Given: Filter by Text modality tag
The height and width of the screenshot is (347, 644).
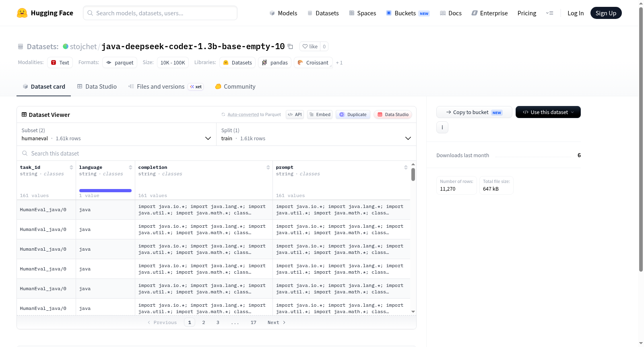Looking at the screenshot, I should (x=60, y=62).
